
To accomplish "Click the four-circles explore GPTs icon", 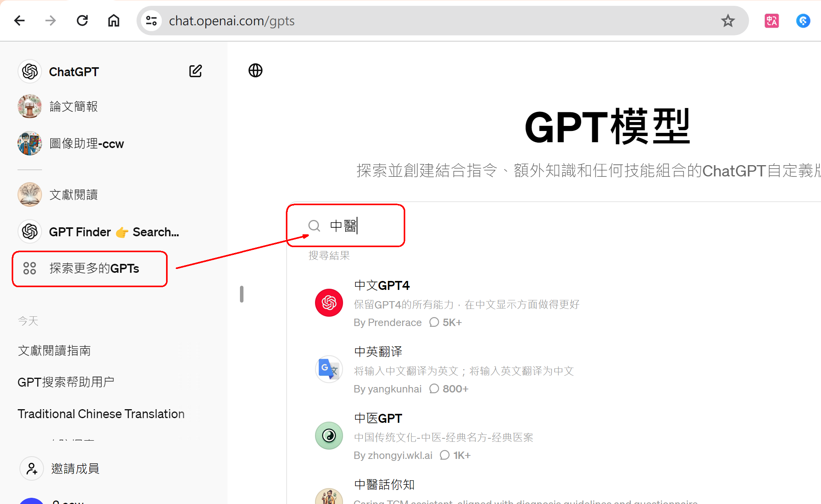I will point(30,268).
